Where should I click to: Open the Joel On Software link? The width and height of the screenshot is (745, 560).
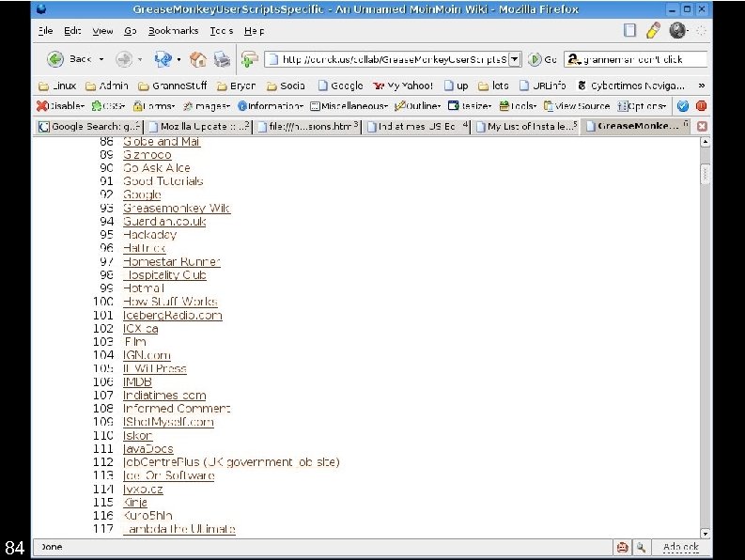point(169,475)
